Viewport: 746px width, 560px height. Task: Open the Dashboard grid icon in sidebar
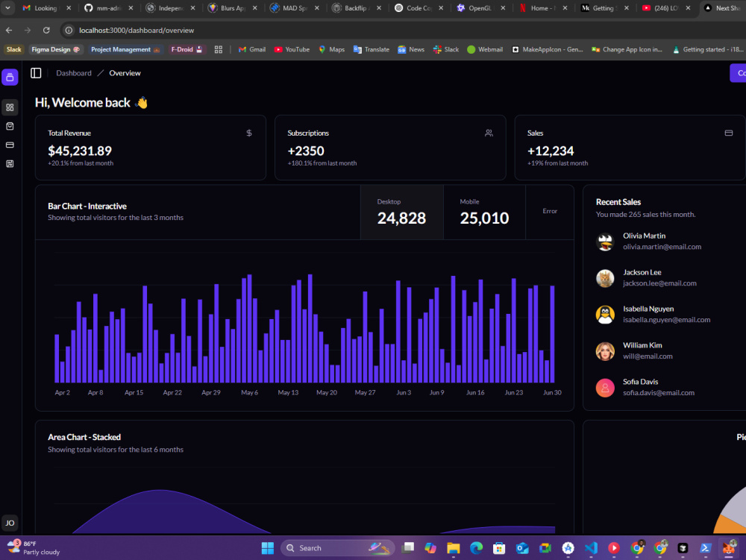point(10,107)
